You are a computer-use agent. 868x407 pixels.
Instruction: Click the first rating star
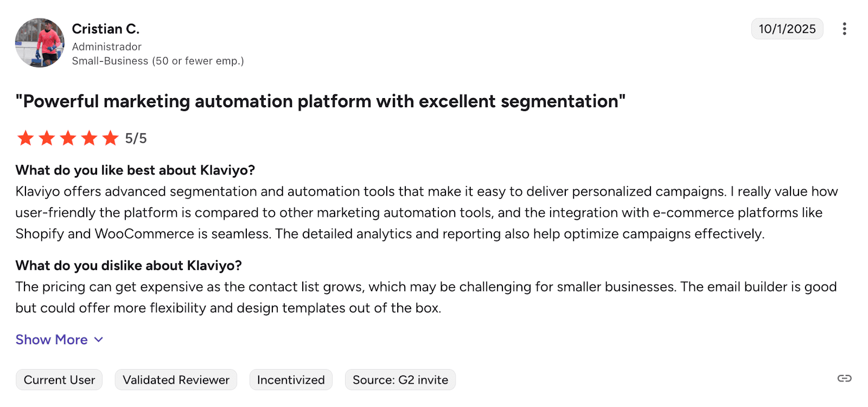[25, 138]
